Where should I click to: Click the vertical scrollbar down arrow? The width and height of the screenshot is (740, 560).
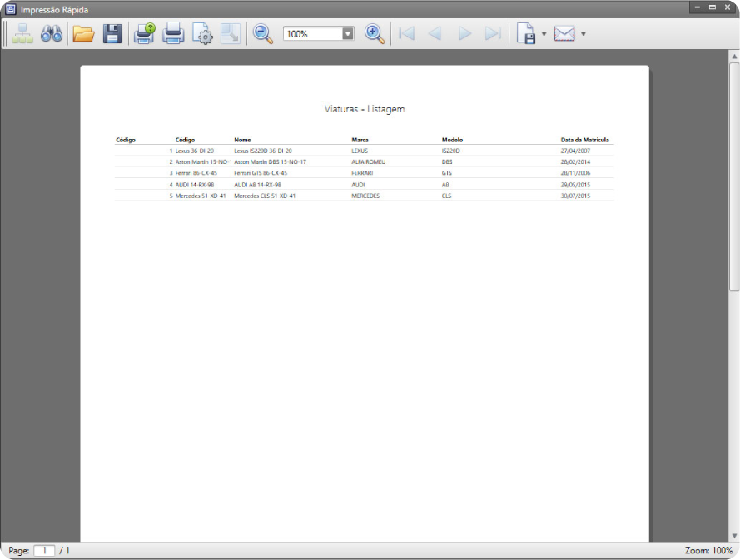(x=733, y=535)
